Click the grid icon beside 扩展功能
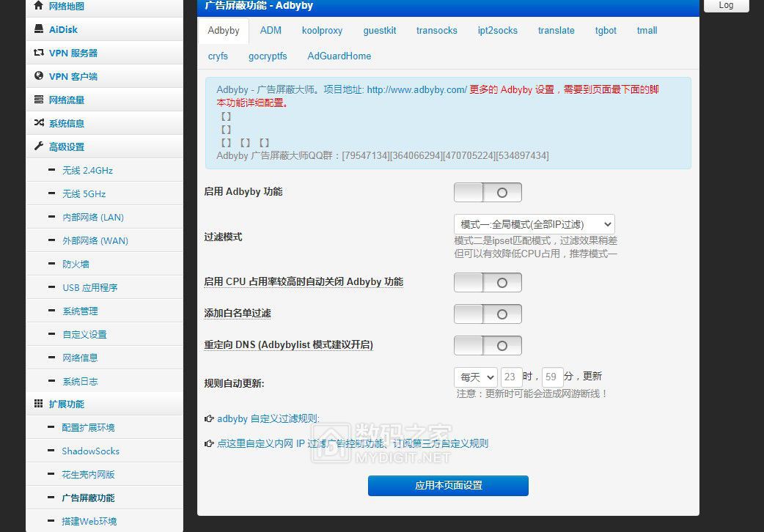764x532 pixels. coord(38,403)
